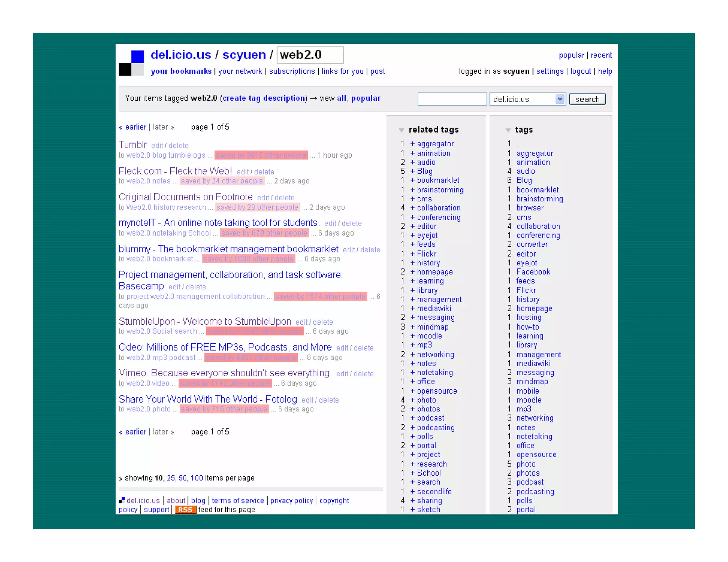Viewport: 728px width, 562px height.
Task: Open the Tumblr bookmark title
Action: click(x=133, y=145)
